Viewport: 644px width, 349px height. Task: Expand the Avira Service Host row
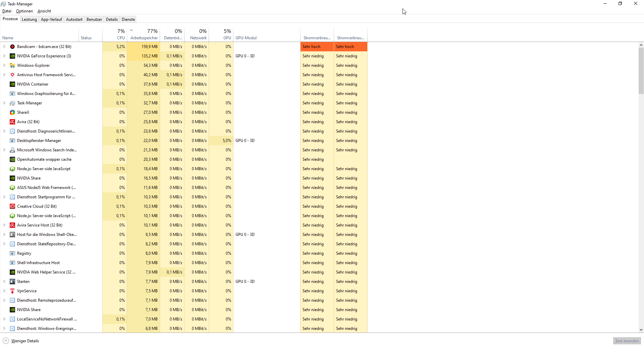point(4,225)
